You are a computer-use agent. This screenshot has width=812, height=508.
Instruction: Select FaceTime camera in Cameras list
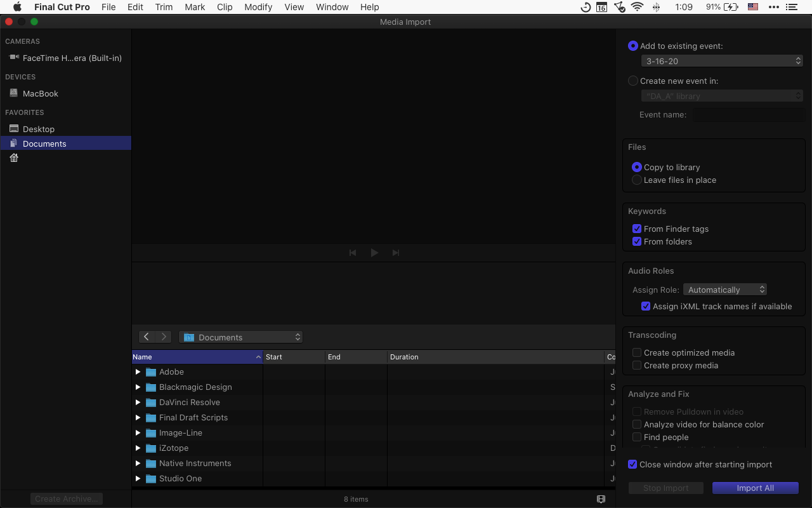65,58
